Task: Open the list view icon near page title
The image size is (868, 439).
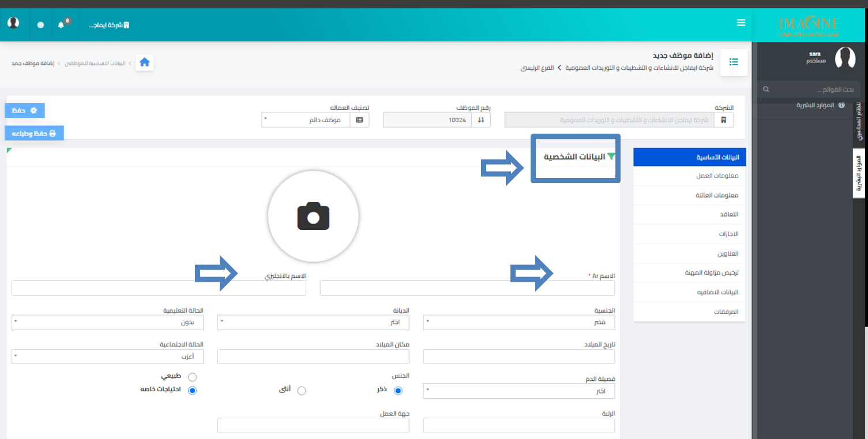Action: pyautogui.click(x=734, y=62)
